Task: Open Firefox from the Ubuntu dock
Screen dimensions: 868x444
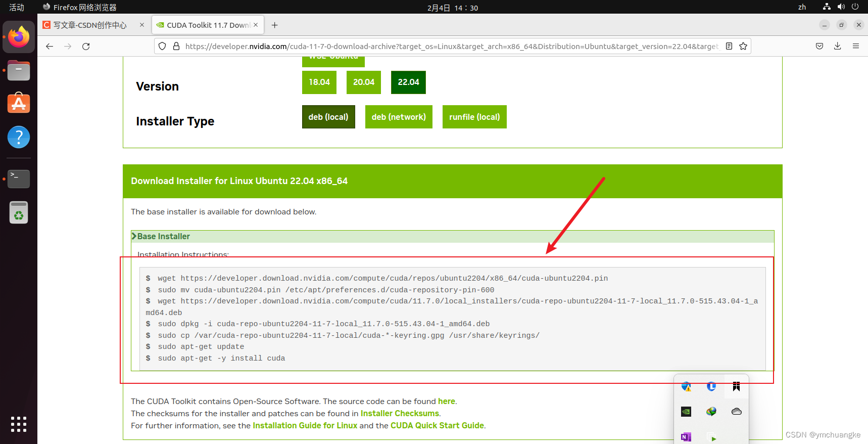Action: (19, 36)
